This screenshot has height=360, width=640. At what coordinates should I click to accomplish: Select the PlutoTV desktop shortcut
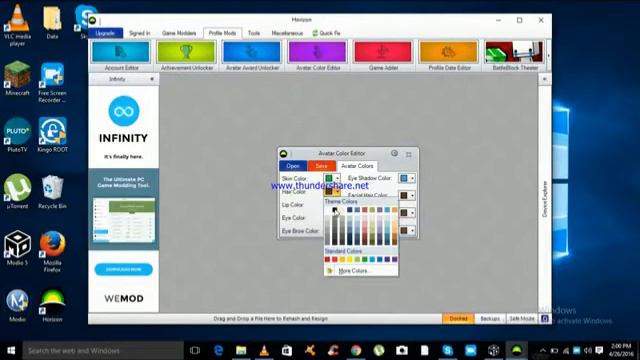point(17,135)
